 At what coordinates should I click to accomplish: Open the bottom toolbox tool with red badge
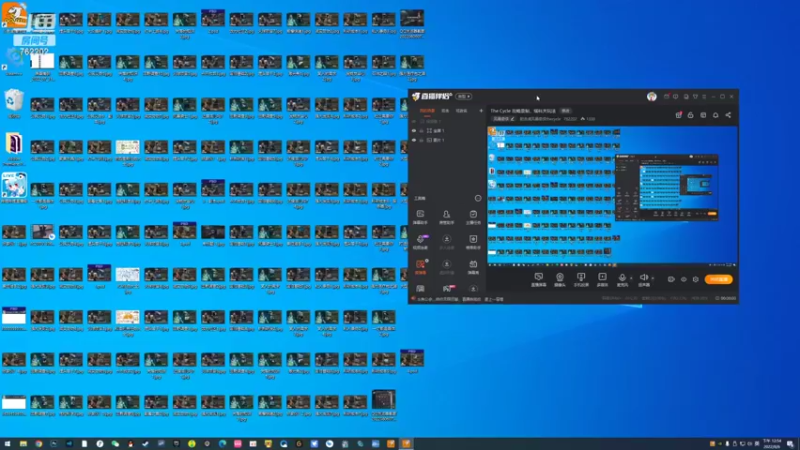pyautogui.click(x=447, y=289)
